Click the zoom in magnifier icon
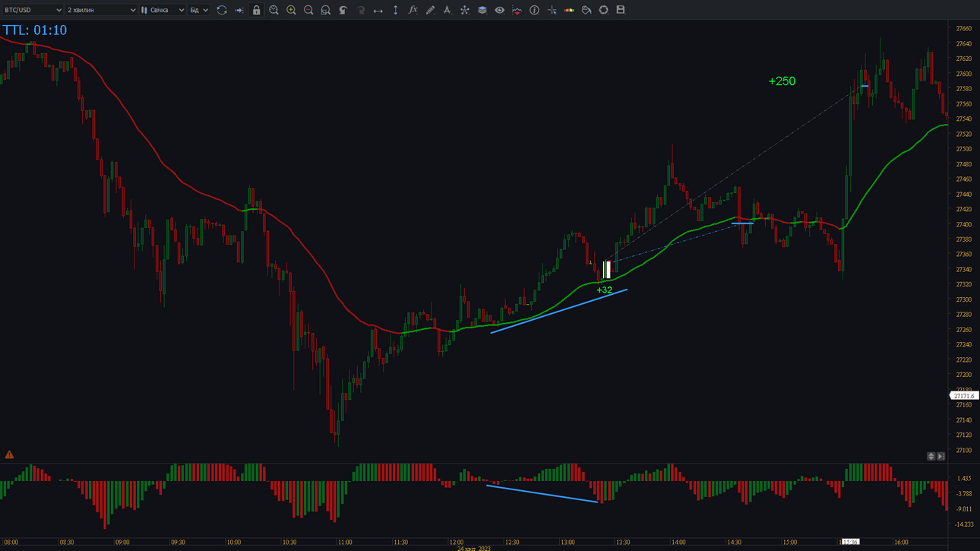This screenshot has width=980, height=551. click(291, 10)
